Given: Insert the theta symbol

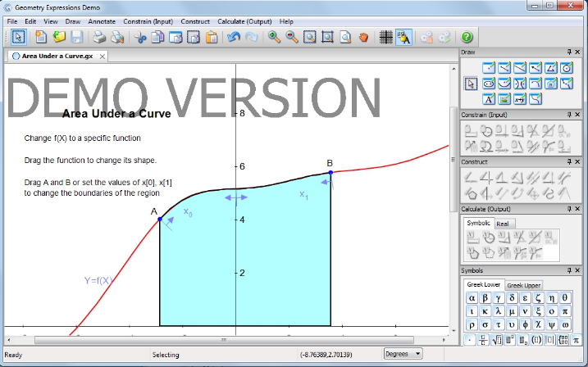Looking at the screenshot, I should point(565,298).
